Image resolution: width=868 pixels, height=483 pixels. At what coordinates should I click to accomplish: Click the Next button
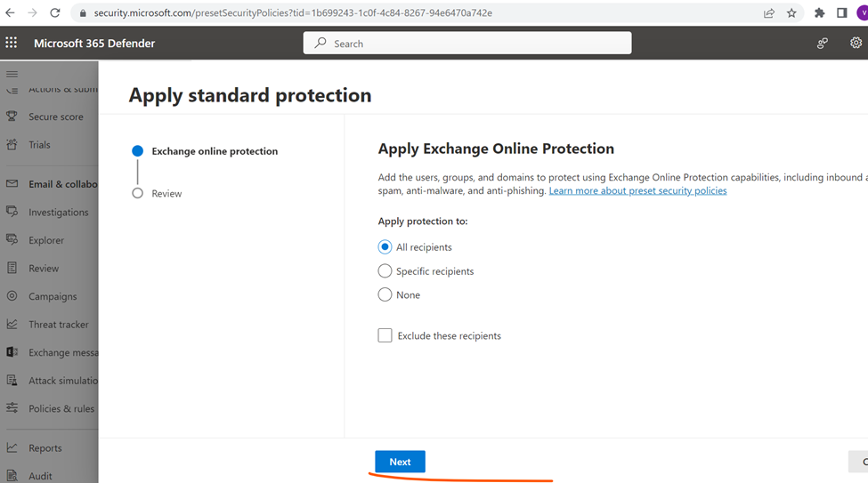[400, 462]
